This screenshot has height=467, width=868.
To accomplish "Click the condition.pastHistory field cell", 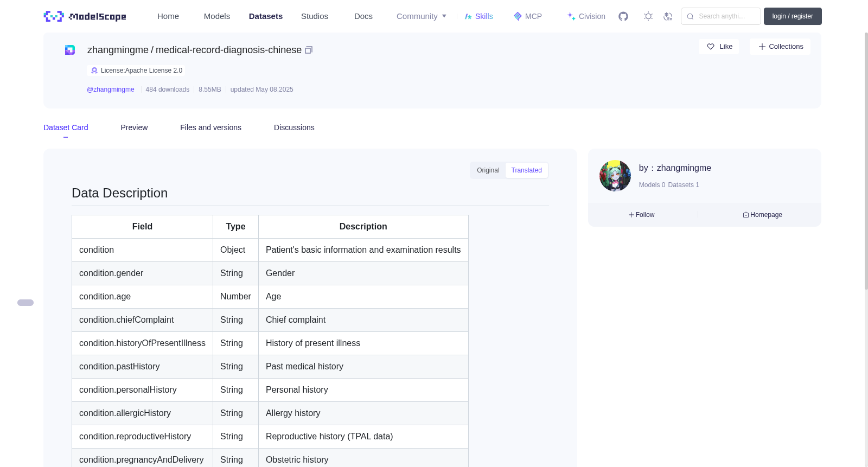I will point(142,367).
